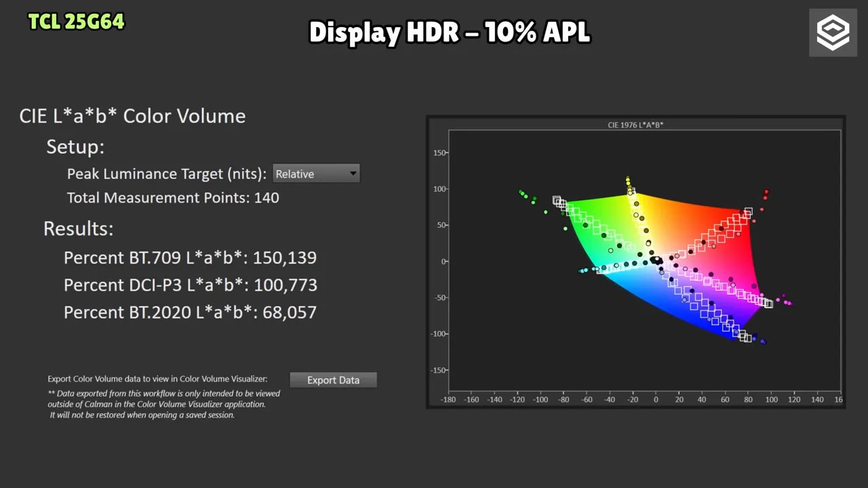Click the "** Data exported from this workflow" note
Viewport: 868px width, 488px height.
163,404
